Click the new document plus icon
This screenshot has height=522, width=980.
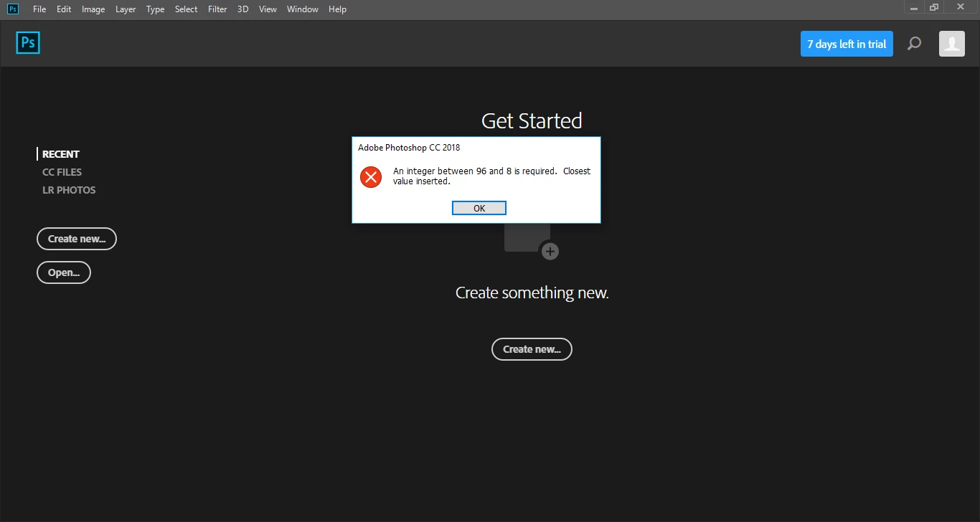(x=550, y=251)
